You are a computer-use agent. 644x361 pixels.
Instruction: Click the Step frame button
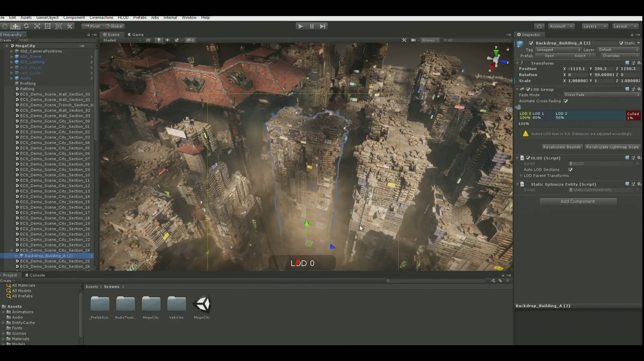point(323,26)
